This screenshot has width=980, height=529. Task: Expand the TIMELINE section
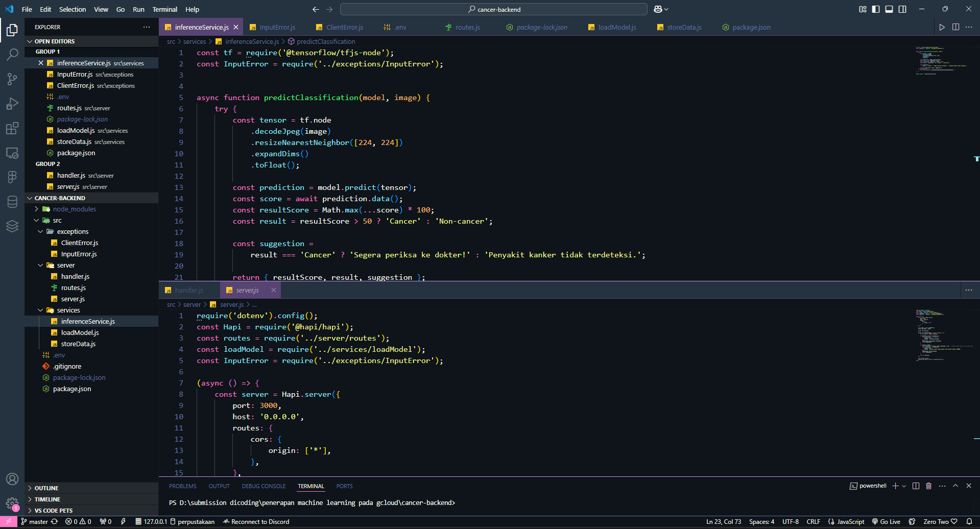point(92,499)
